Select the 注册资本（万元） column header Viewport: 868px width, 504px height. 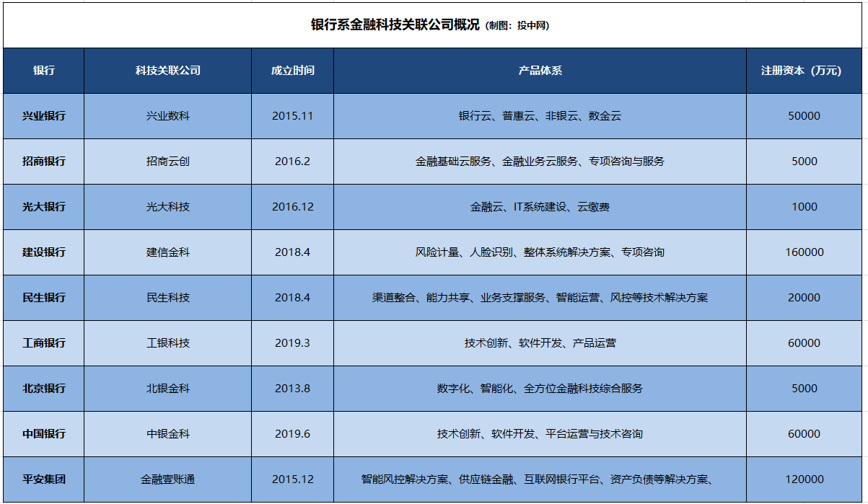805,71
